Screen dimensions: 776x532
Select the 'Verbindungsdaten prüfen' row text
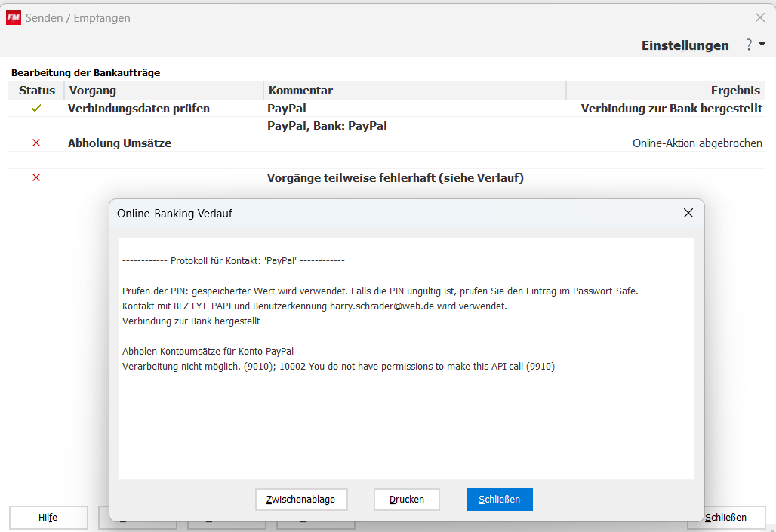click(x=139, y=109)
